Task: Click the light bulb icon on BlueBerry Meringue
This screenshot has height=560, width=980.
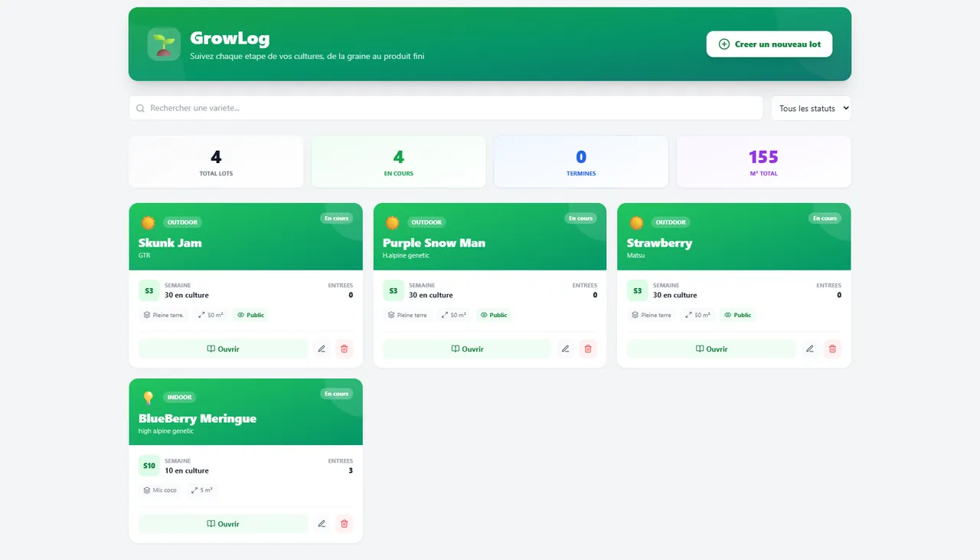Action: (148, 398)
